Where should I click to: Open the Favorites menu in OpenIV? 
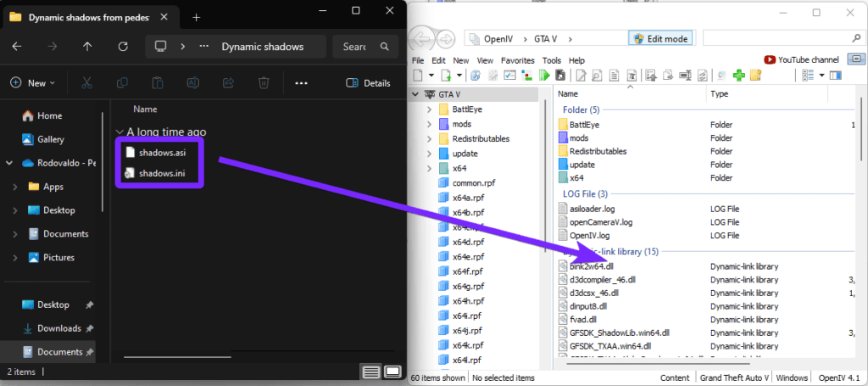518,60
